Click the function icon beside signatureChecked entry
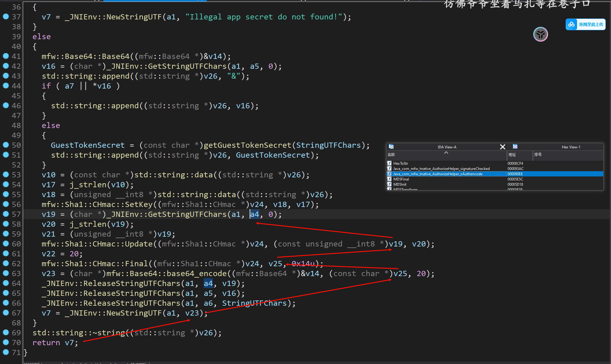 pos(389,168)
